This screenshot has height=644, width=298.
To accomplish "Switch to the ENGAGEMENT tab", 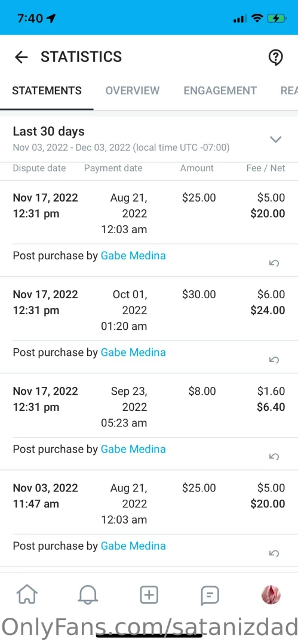I will pyautogui.click(x=220, y=91).
